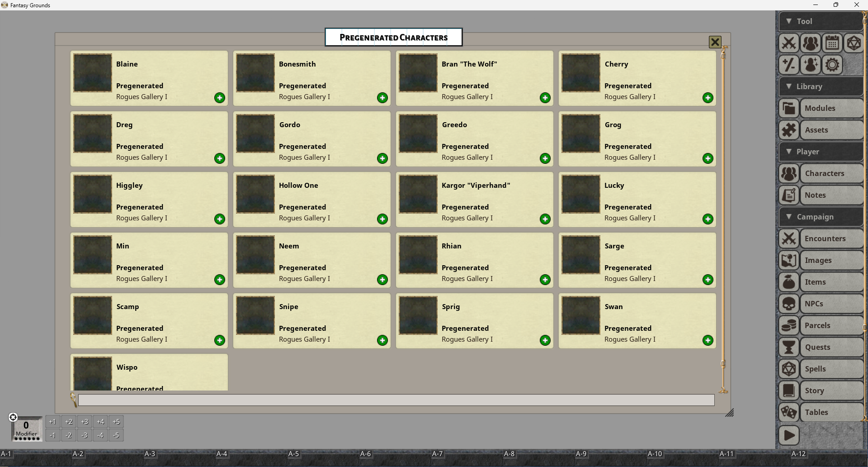This screenshot has width=868, height=467.
Task: Click the Modifier value box
Action: click(x=26, y=429)
